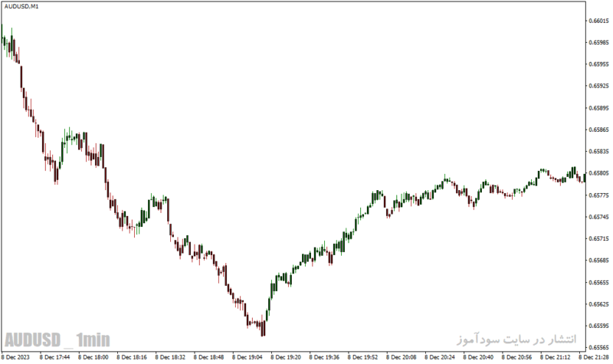
Task: Click the 0.66015 price axis label
Action: pos(599,21)
